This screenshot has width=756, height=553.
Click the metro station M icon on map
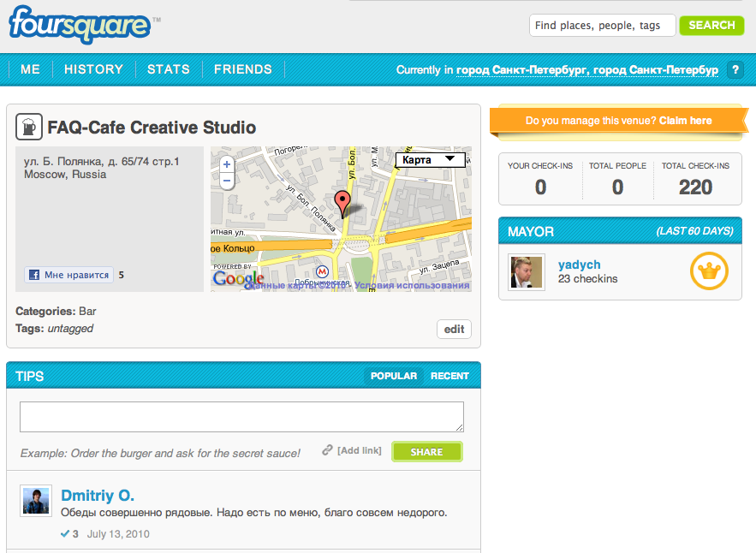click(322, 272)
